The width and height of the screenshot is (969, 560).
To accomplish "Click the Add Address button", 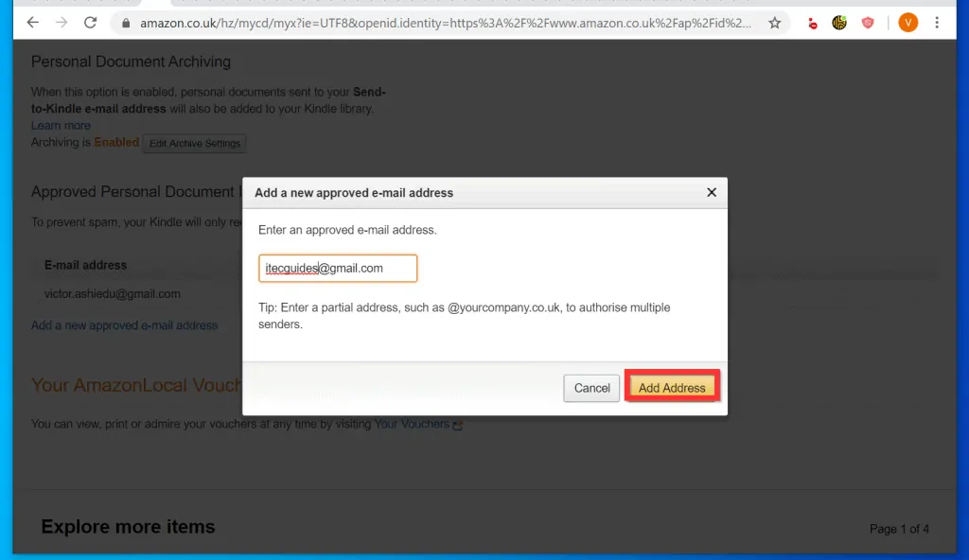I will pos(672,388).
